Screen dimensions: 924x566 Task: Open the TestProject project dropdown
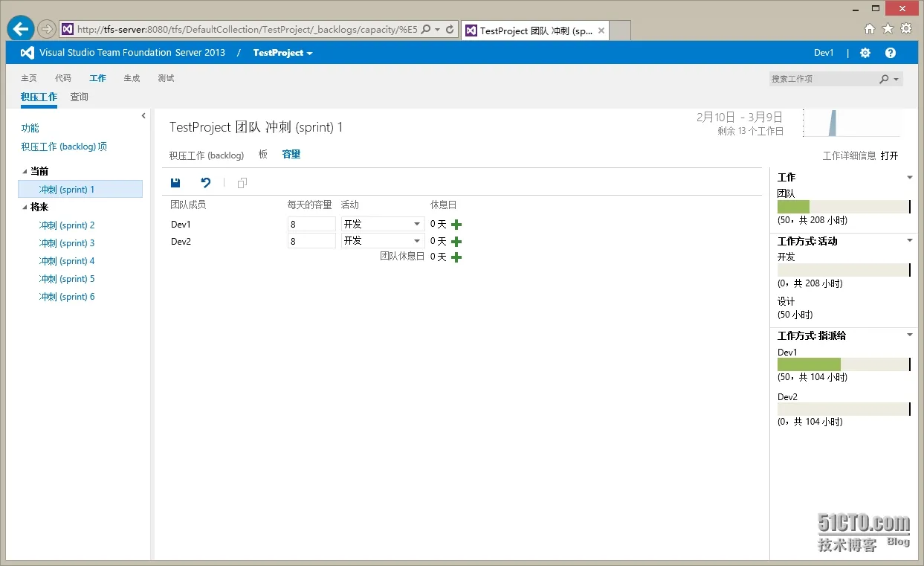coord(283,53)
